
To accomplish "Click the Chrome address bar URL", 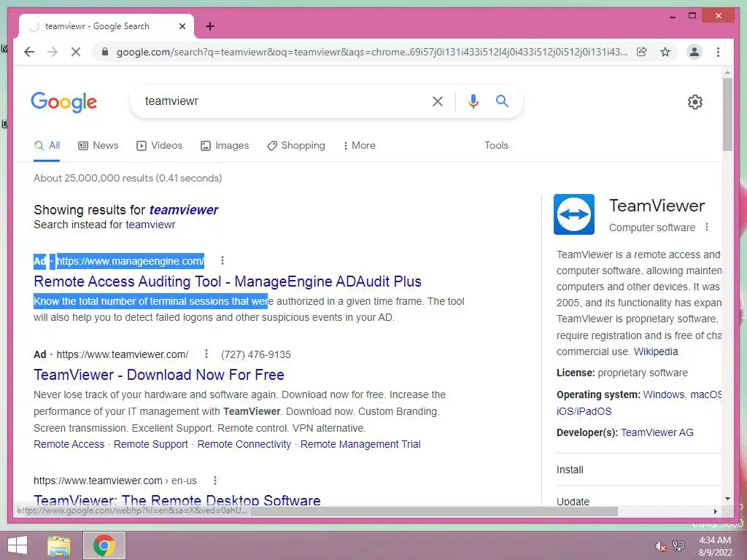I will point(371,52).
